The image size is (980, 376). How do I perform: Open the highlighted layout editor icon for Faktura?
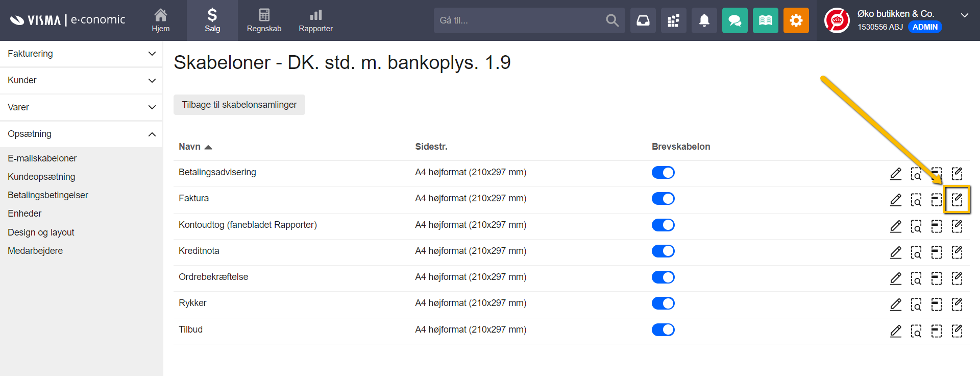(957, 199)
